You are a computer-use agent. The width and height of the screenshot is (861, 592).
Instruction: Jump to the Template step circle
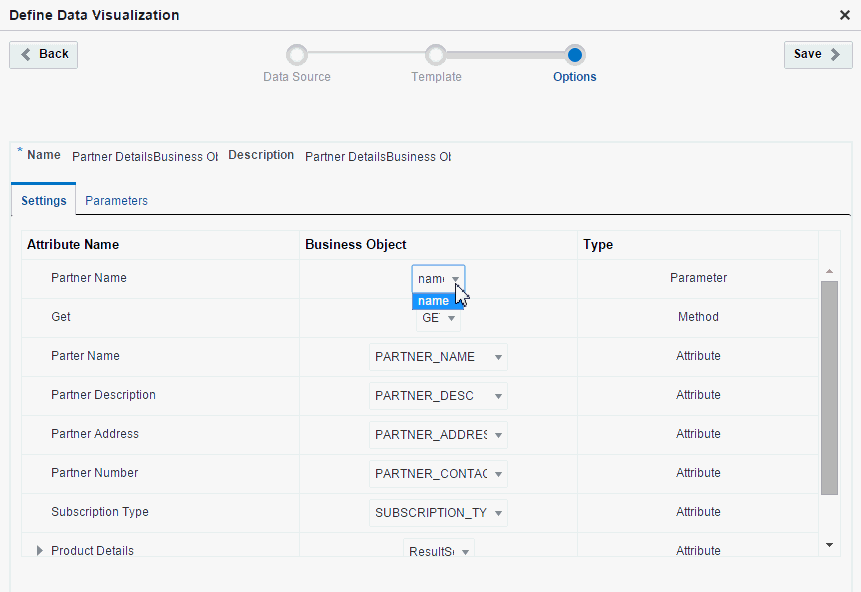click(436, 55)
